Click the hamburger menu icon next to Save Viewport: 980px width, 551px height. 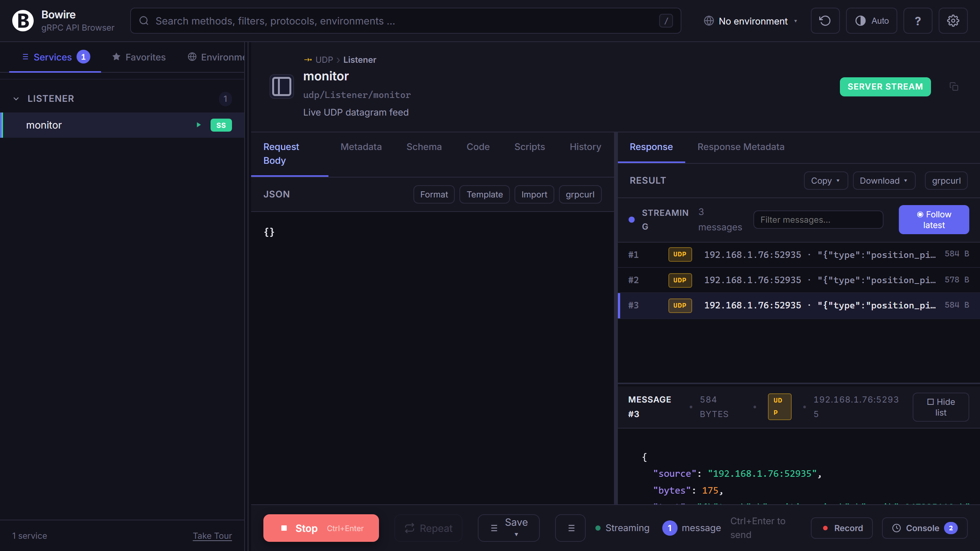570,528
